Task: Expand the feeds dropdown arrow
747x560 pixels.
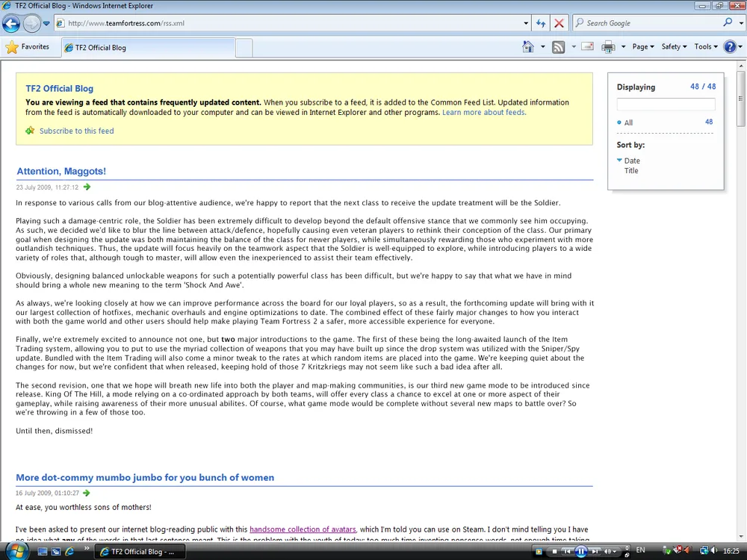Action: click(x=574, y=46)
